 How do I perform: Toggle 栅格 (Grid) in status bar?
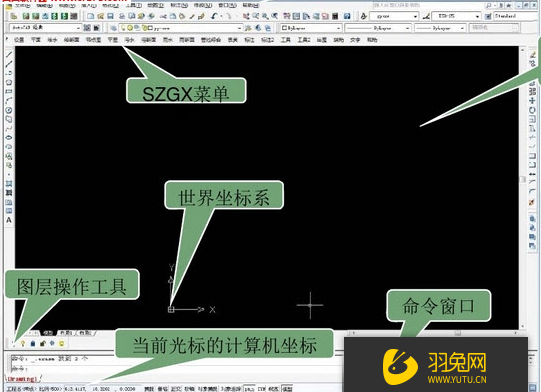[163, 389]
